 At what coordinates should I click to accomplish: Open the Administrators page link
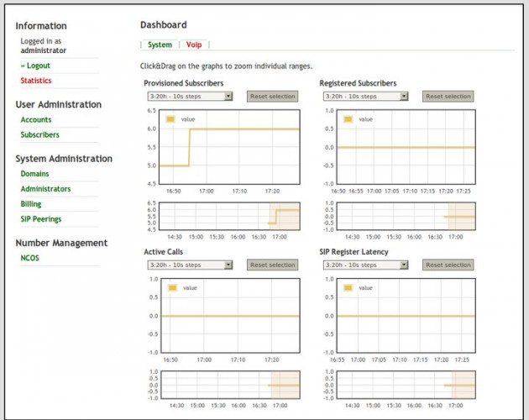coord(45,189)
